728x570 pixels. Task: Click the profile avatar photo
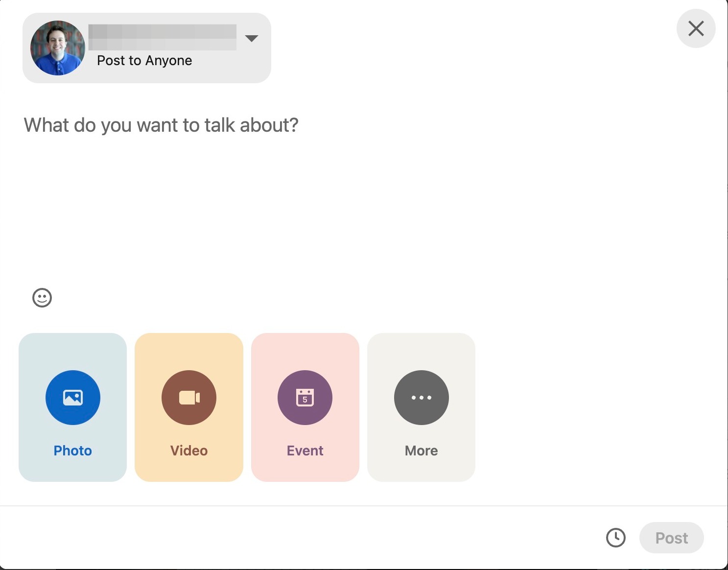tap(58, 48)
